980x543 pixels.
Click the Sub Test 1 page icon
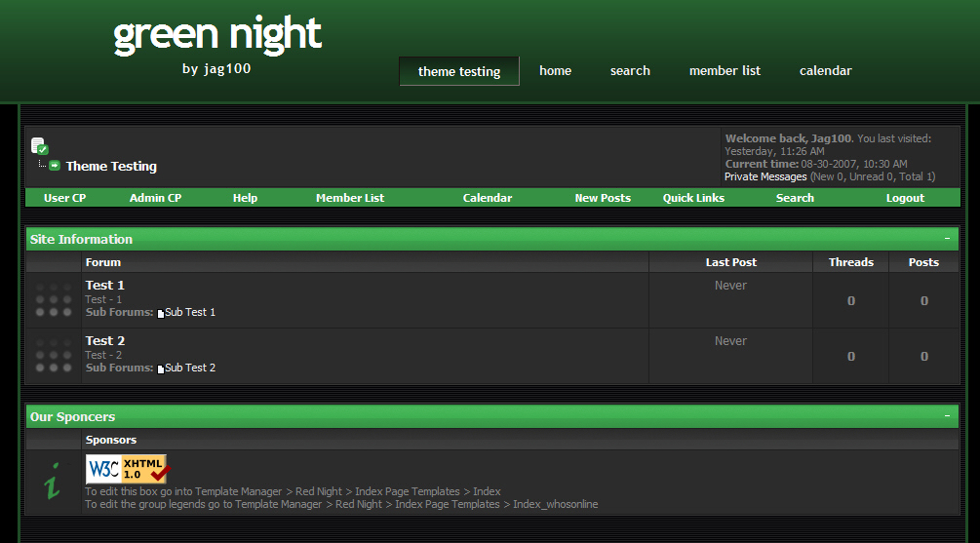[161, 313]
